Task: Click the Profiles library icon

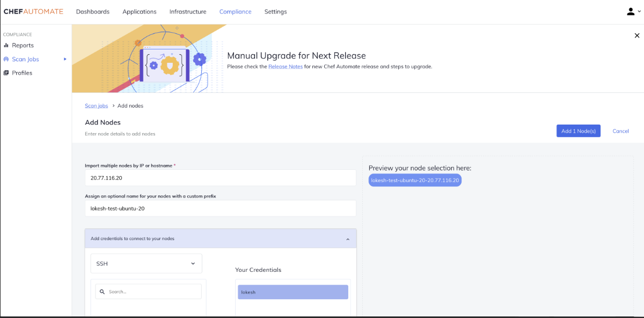Action: pos(6,73)
